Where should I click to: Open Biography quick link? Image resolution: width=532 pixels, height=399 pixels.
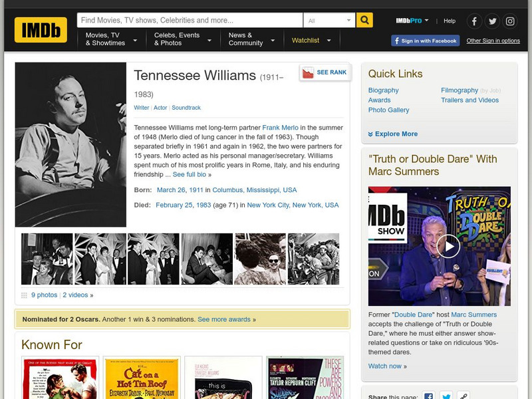(384, 90)
